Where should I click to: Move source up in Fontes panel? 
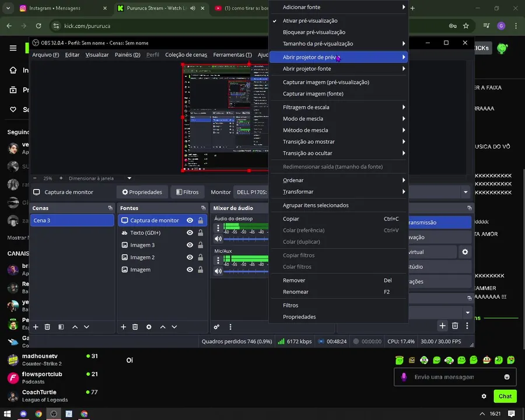point(163,327)
